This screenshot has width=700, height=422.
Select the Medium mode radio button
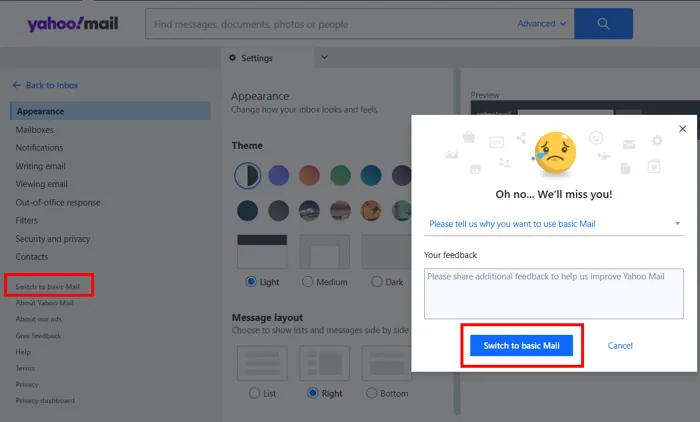[x=307, y=281]
